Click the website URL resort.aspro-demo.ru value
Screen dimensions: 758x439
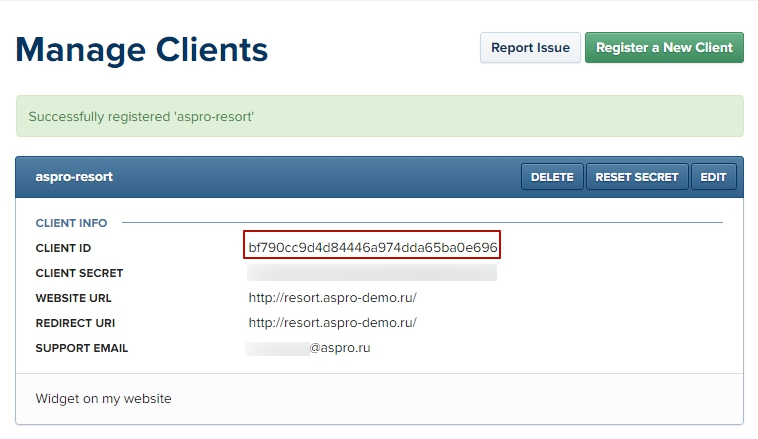332,298
